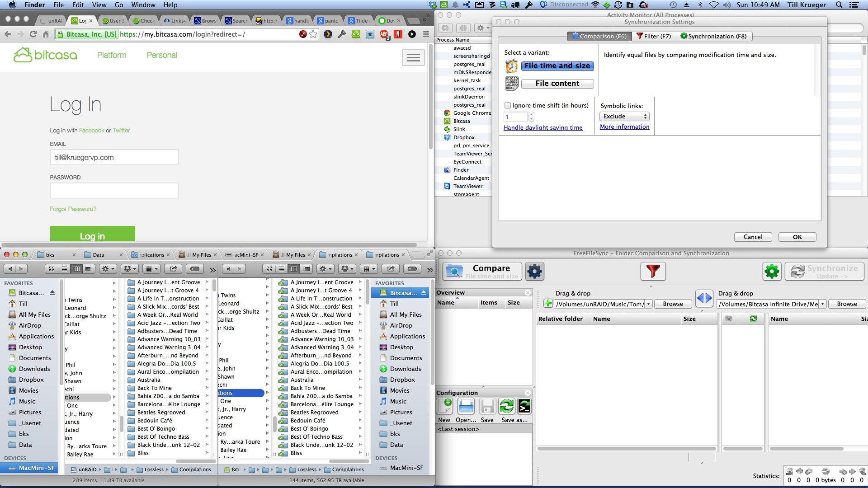Switch unRAID Finder pane to Cover Flow

point(89,269)
